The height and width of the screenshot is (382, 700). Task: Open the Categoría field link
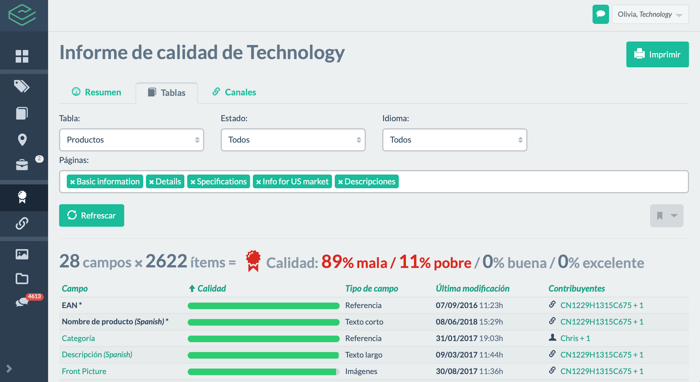point(78,338)
